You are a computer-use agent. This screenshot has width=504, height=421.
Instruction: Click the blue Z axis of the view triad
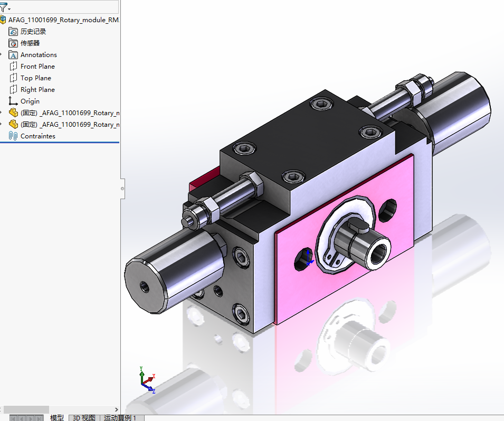click(x=149, y=388)
